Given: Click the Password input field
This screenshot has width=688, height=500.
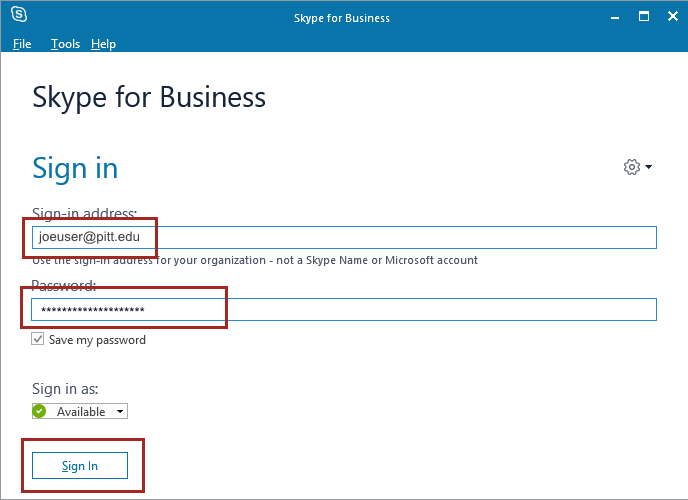Looking at the screenshot, I should pyautogui.click(x=344, y=310).
